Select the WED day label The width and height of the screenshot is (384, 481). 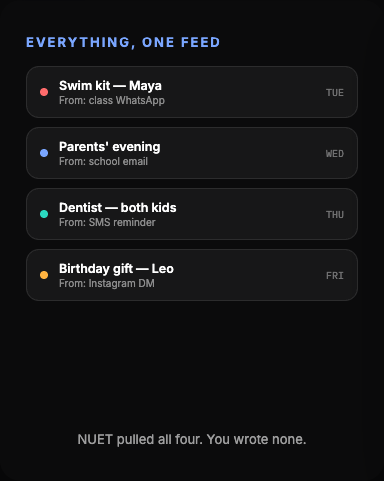335,154
